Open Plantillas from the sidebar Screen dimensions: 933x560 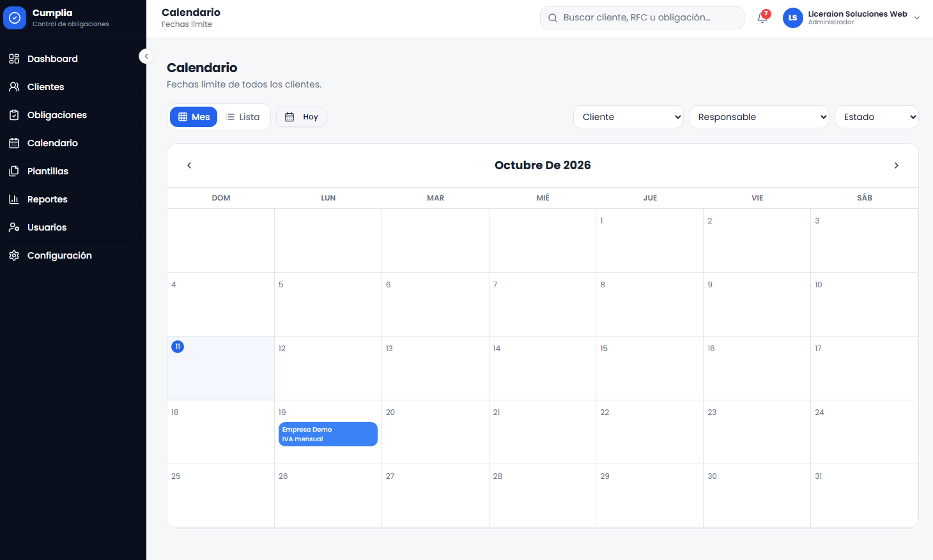click(x=73, y=171)
